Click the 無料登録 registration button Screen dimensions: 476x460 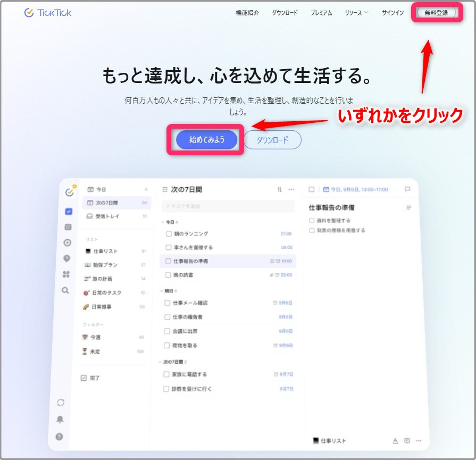(436, 13)
